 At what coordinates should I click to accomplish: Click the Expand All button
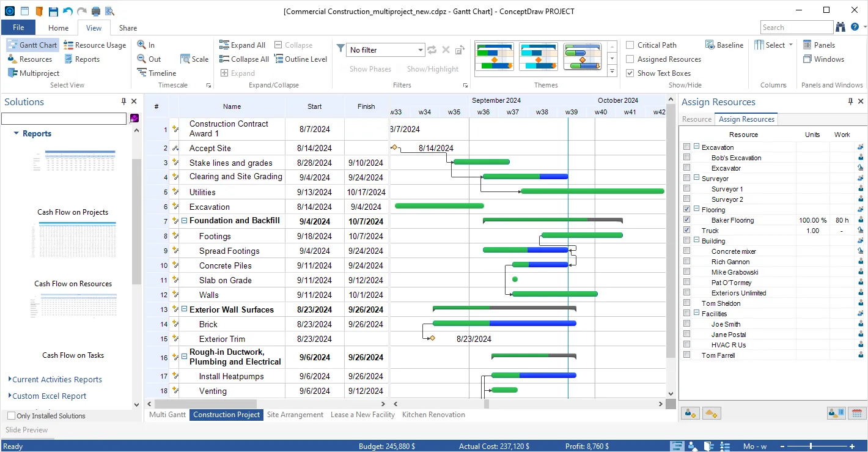click(242, 45)
